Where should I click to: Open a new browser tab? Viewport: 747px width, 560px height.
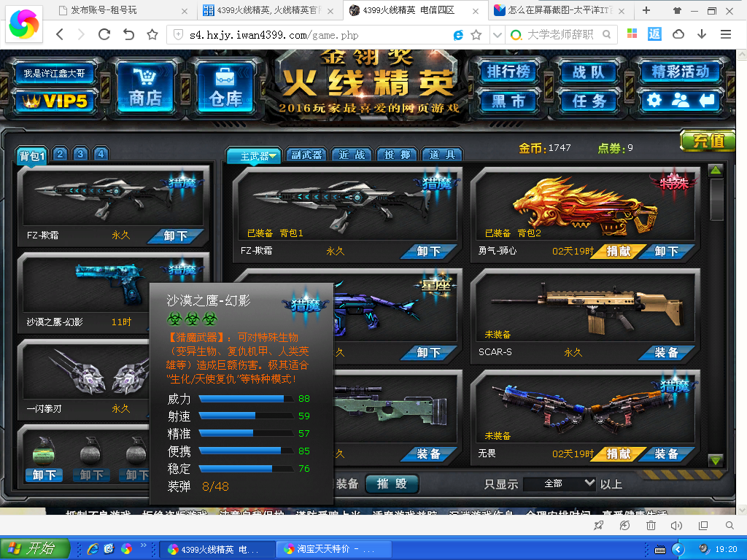pos(646,10)
